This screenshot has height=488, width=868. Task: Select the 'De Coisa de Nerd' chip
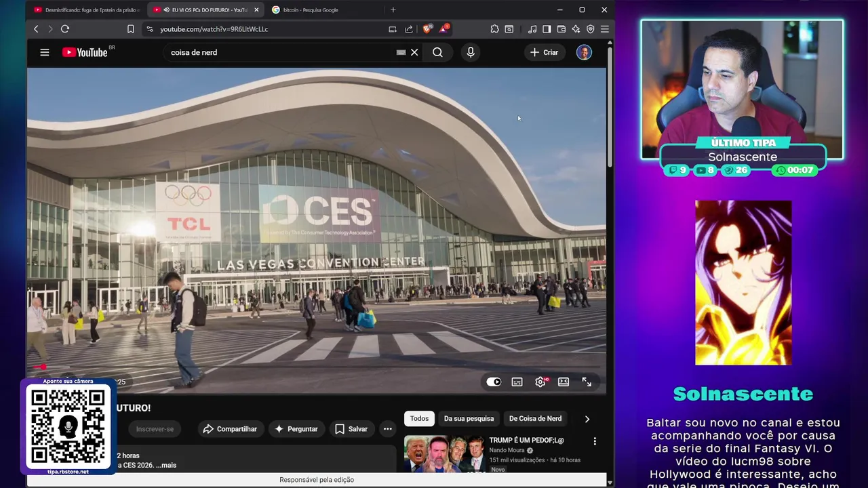(535, 419)
